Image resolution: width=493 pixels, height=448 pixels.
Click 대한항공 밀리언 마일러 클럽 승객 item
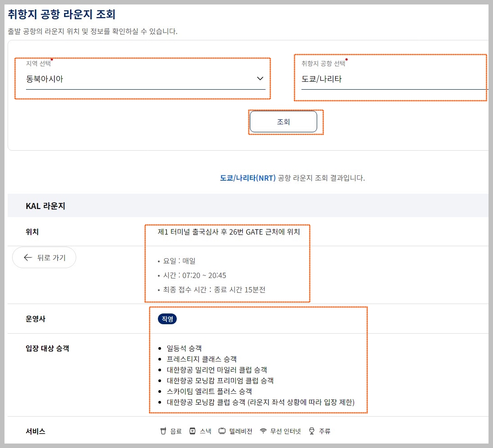(x=217, y=370)
